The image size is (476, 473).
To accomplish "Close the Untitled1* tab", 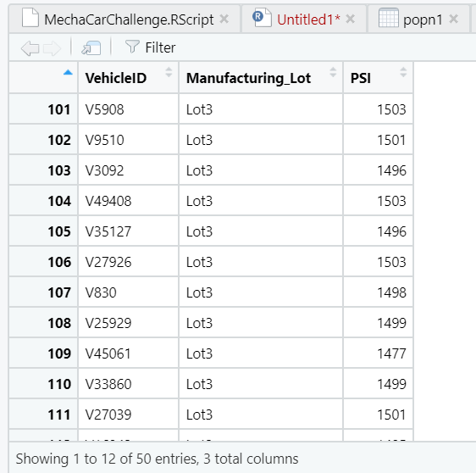I will coord(350,19).
